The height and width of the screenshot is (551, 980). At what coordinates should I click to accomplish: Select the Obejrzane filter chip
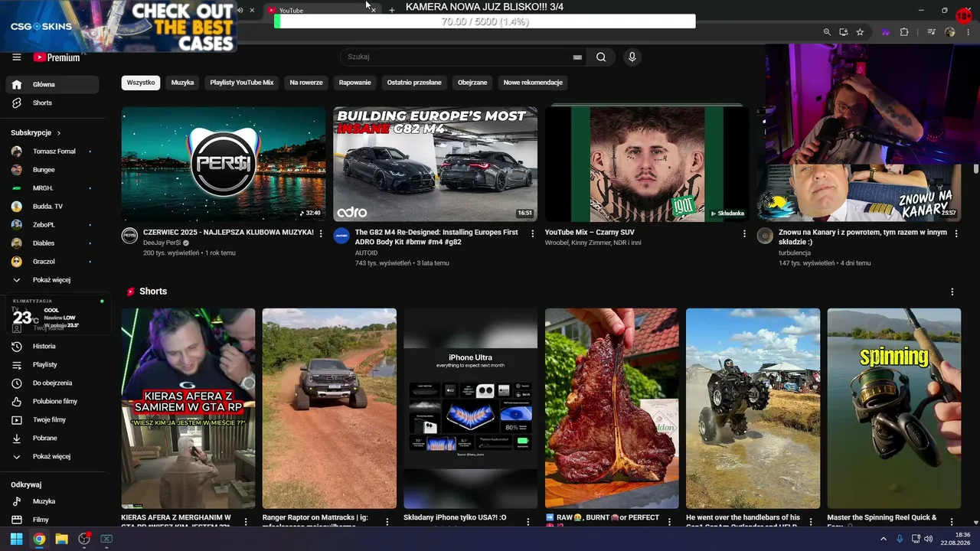472,83
